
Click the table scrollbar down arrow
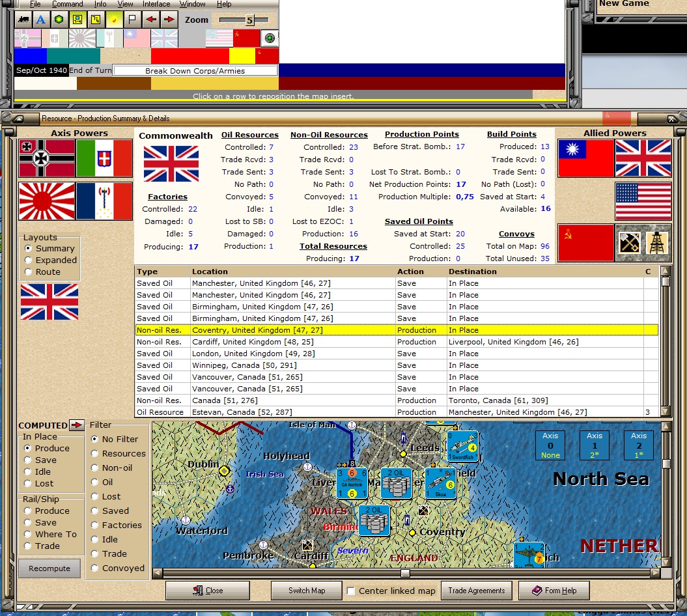[x=666, y=411]
